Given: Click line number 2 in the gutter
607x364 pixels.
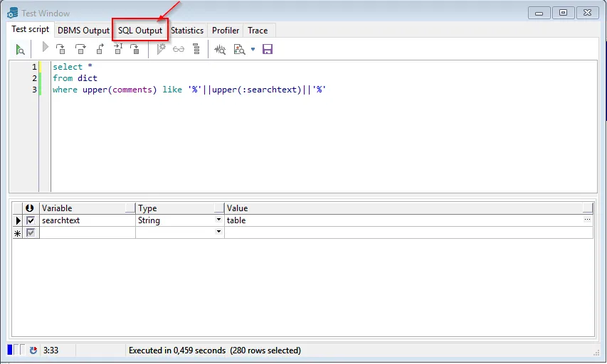Looking at the screenshot, I should tap(34, 78).
